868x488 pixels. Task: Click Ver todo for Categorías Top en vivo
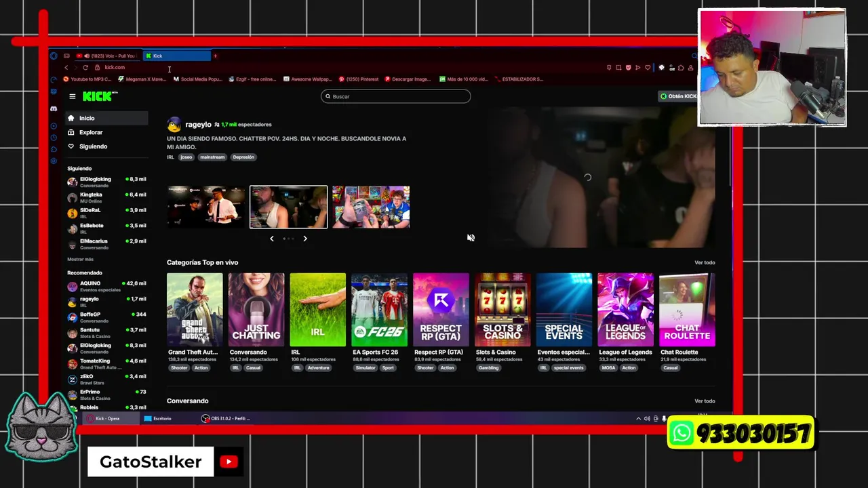705,263
